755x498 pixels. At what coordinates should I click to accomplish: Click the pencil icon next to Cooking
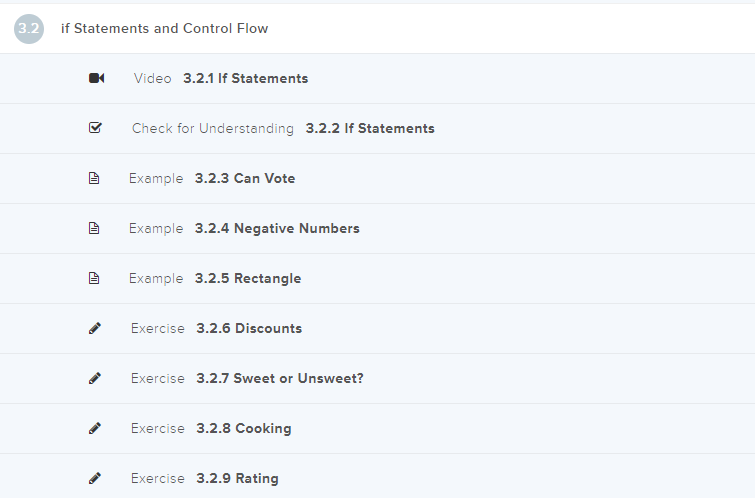[95, 428]
